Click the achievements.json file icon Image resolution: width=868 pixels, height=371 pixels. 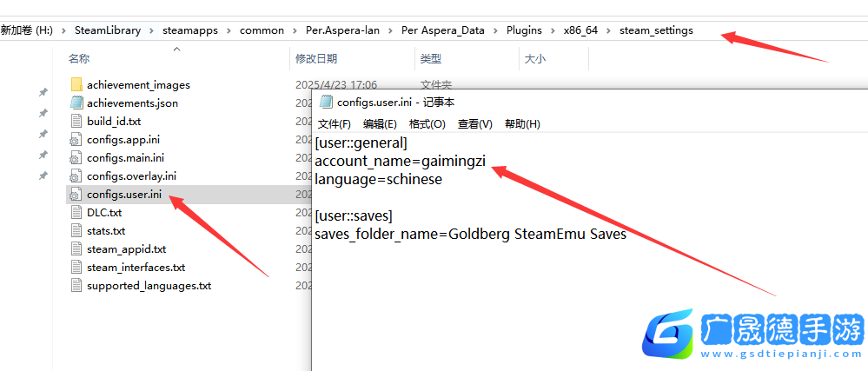pos(75,103)
